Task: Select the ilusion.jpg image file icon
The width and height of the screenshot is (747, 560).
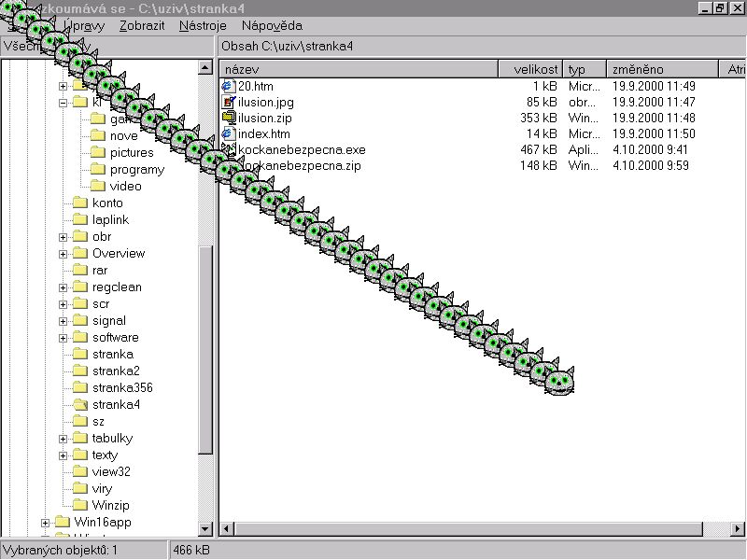Action: click(x=230, y=102)
